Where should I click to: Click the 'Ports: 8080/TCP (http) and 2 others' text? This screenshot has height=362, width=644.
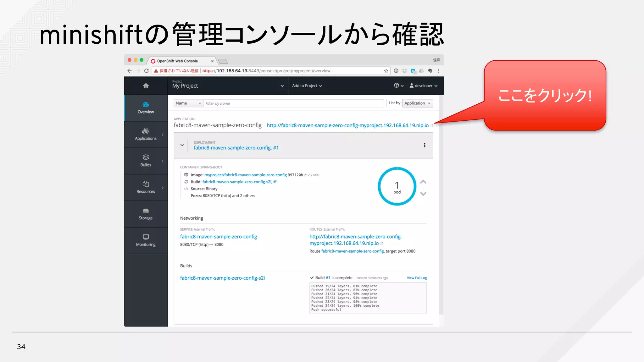coord(223,195)
